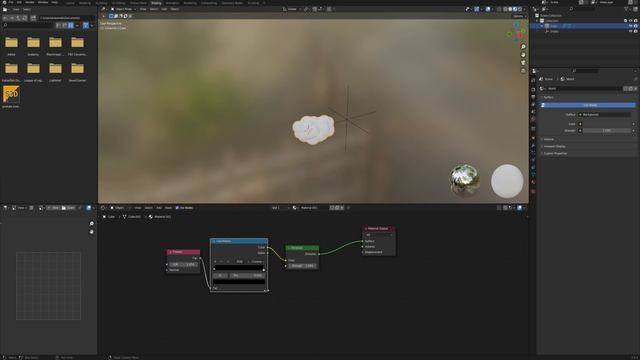Click pan hand icon in the image editor panel

[91, 231]
